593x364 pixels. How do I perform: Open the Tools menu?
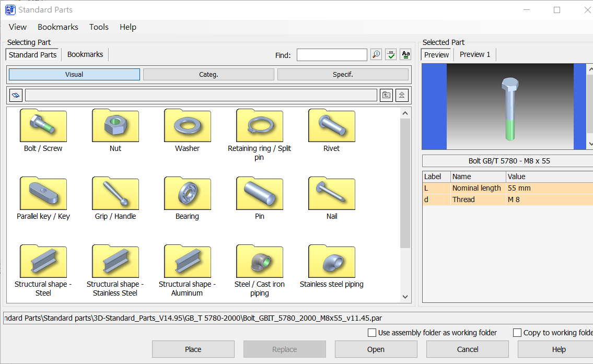tap(99, 27)
